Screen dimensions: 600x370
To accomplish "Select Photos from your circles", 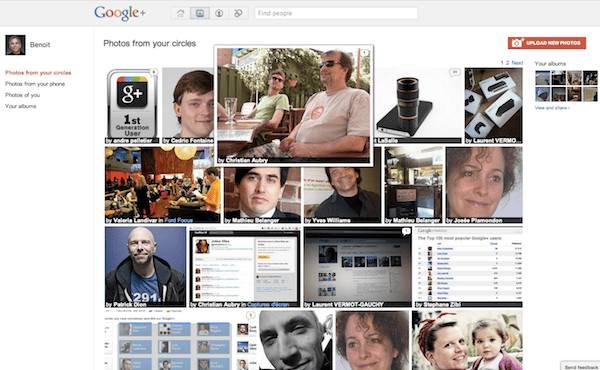I will (x=38, y=73).
